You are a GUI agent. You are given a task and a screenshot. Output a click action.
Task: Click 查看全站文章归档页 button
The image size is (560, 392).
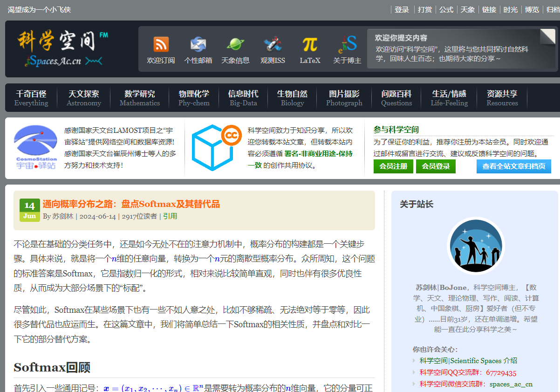point(513,166)
